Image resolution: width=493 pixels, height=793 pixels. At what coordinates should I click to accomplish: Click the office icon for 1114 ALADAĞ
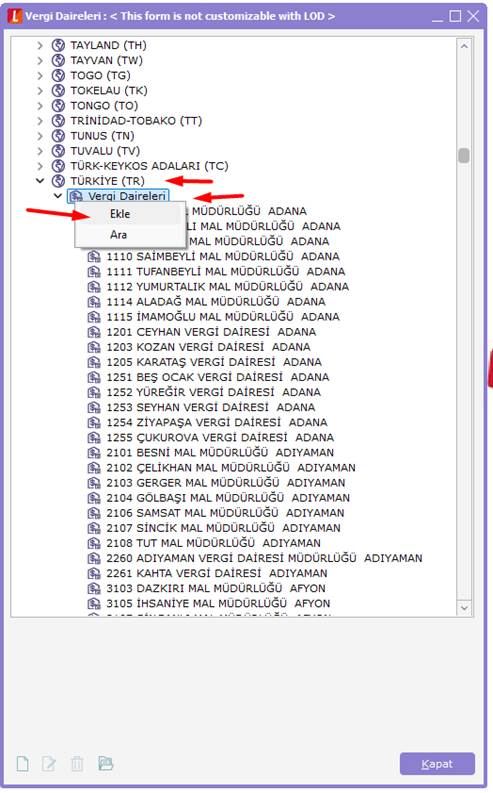click(x=94, y=302)
